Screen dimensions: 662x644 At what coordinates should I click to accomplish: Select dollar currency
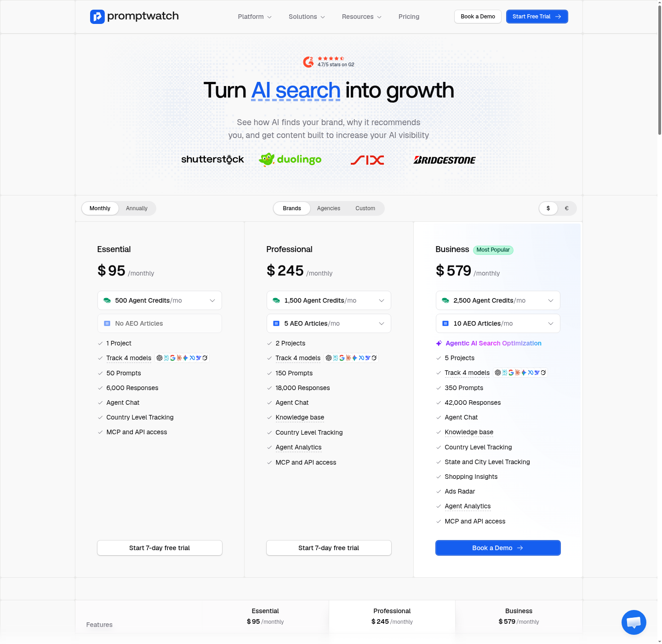click(x=548, y=208)
